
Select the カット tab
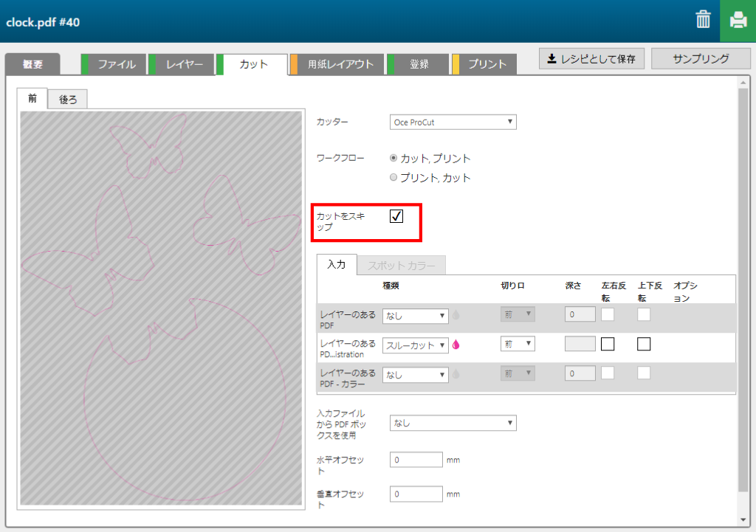coord(252,64)
